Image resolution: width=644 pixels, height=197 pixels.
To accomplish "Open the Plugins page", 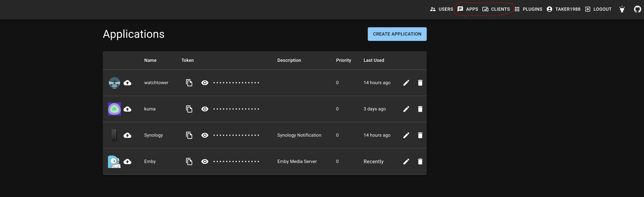I will click(x=529, y=9).
